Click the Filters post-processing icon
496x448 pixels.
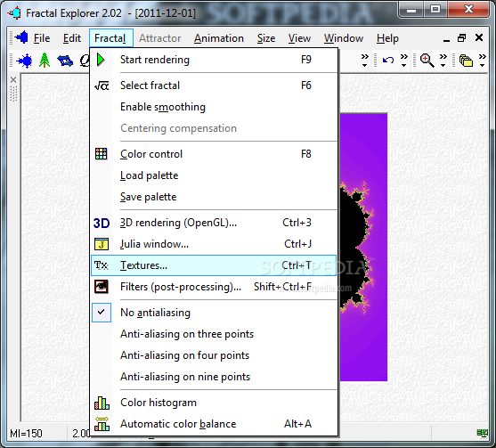[x=102, y=287]
